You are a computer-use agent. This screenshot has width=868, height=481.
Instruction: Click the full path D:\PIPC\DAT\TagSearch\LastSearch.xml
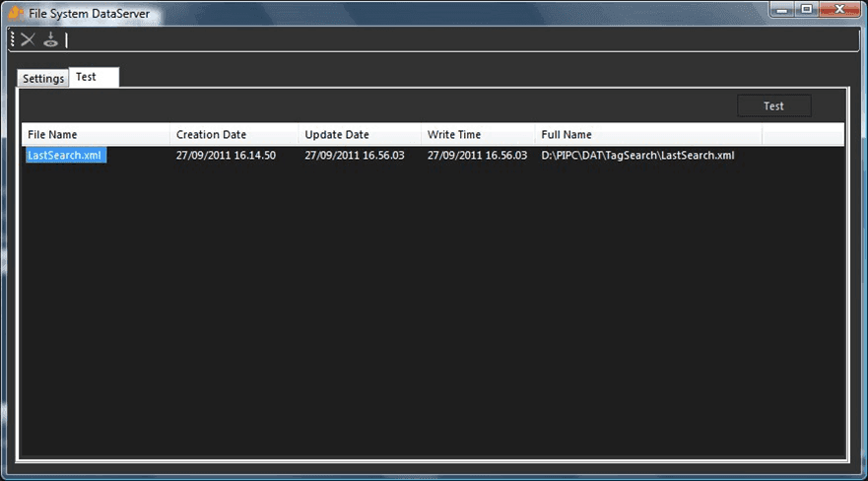coord(637,156)
